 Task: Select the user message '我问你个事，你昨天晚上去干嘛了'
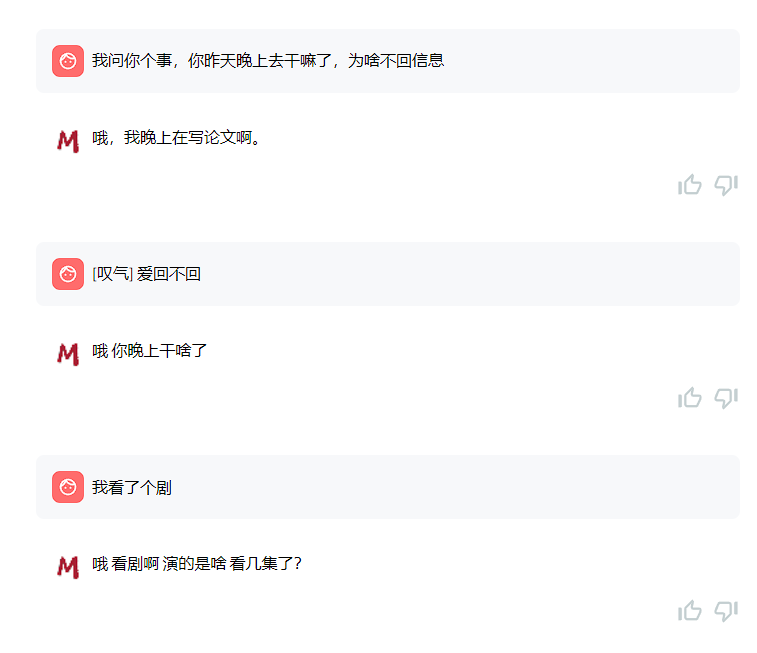[x=268, y=61]
